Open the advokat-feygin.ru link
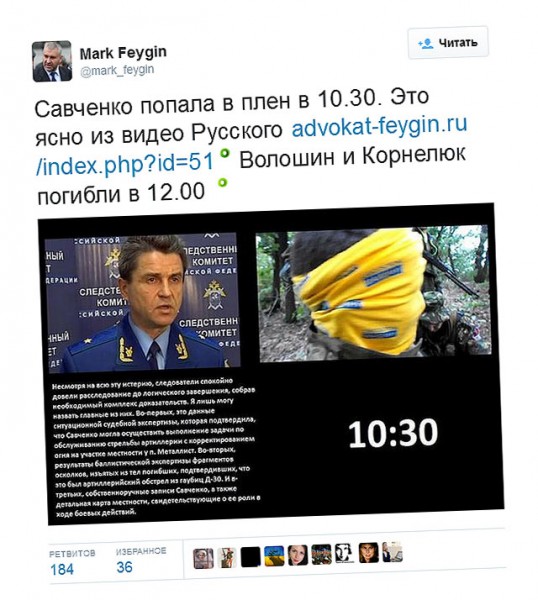The image size is (538, 600). click(379, 125)
